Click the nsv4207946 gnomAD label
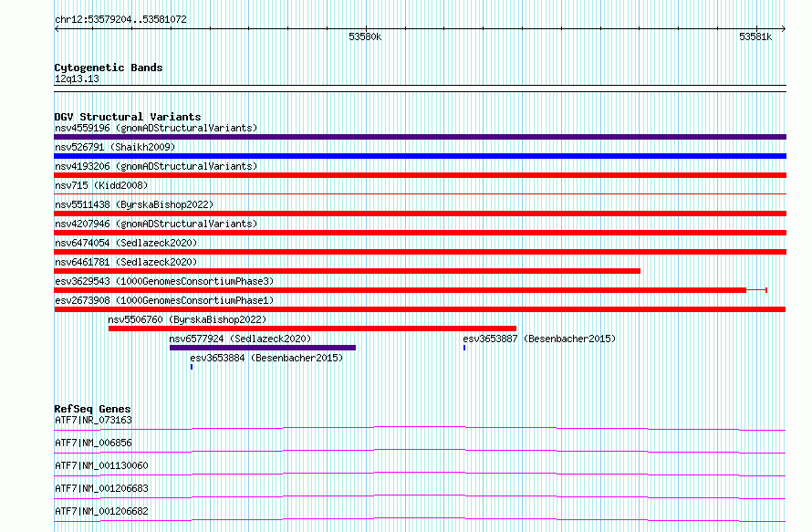Screen dimensions: 812x532 (156, 224)
